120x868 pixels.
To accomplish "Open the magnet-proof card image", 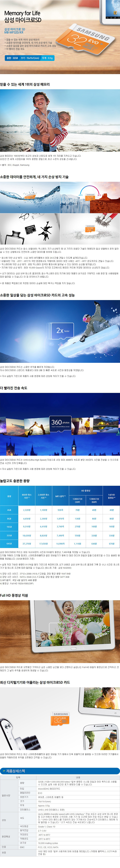I will 90,229.
